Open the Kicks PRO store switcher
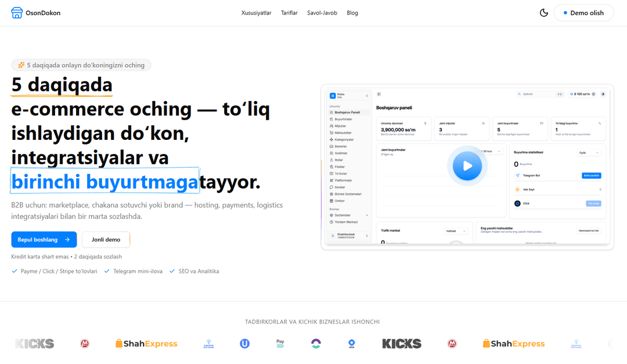627x364 pixels. [x=349, y=96]
